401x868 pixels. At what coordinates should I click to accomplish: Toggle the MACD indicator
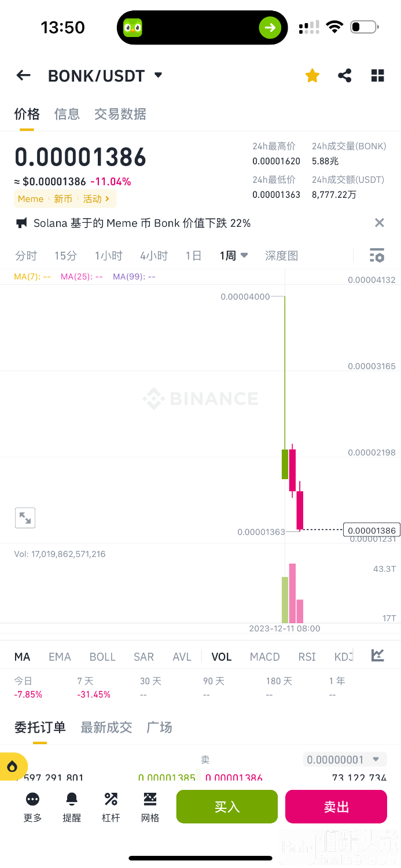pos(264,657)
